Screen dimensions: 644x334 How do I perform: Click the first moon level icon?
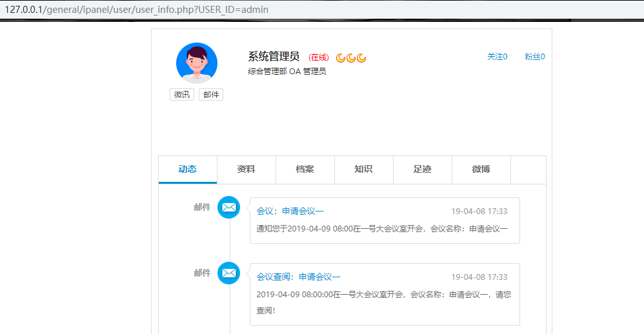341,58
